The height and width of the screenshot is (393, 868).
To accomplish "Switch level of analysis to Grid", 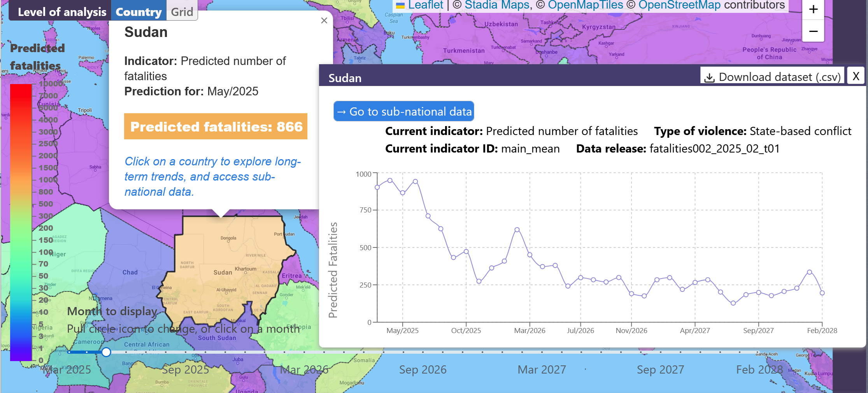I will click(x=182, y=12).
